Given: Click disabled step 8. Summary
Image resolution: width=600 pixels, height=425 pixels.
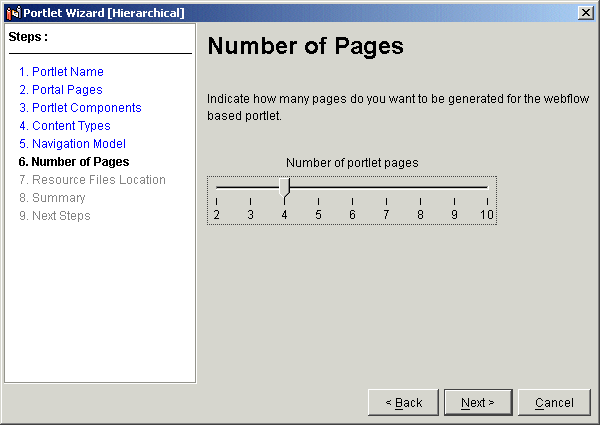Looking at the screenshot, I should (x=52, y=197).
